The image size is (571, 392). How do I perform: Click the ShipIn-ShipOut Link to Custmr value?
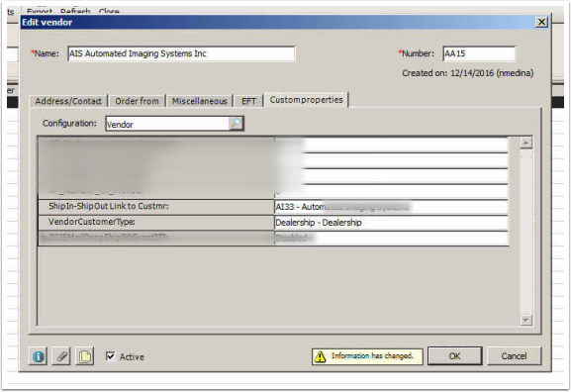point(391,207)
